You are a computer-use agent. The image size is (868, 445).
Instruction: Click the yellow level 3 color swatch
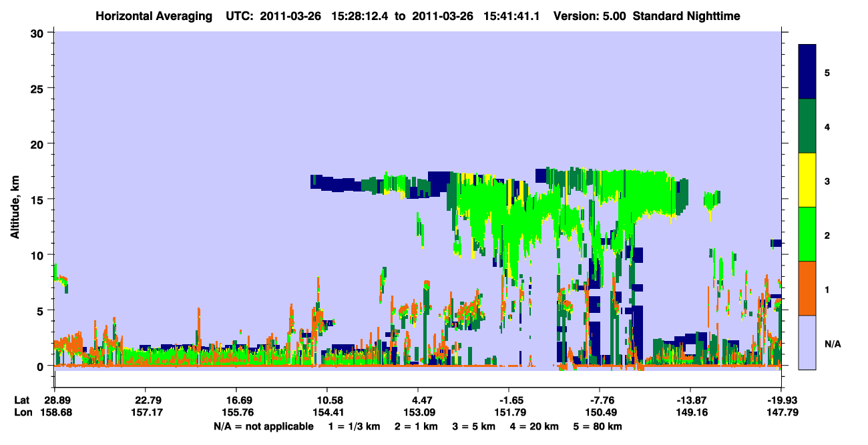[807, 180]
